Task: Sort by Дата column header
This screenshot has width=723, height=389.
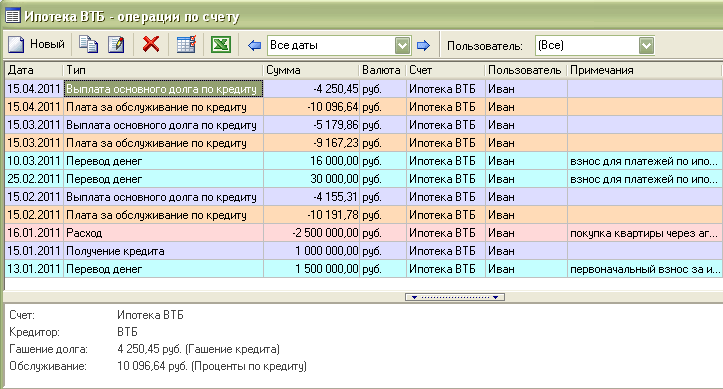Action: pyautogui.click(x=34, y=70)
